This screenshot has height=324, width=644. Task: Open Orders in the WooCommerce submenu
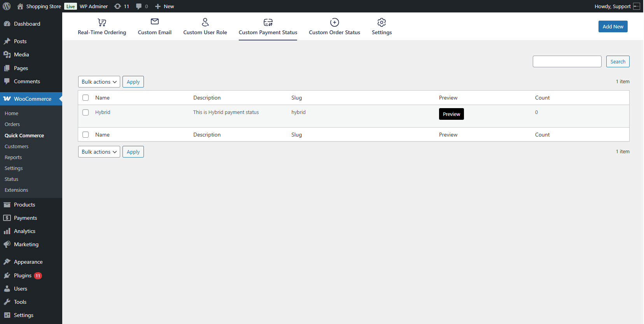[12, 124]
